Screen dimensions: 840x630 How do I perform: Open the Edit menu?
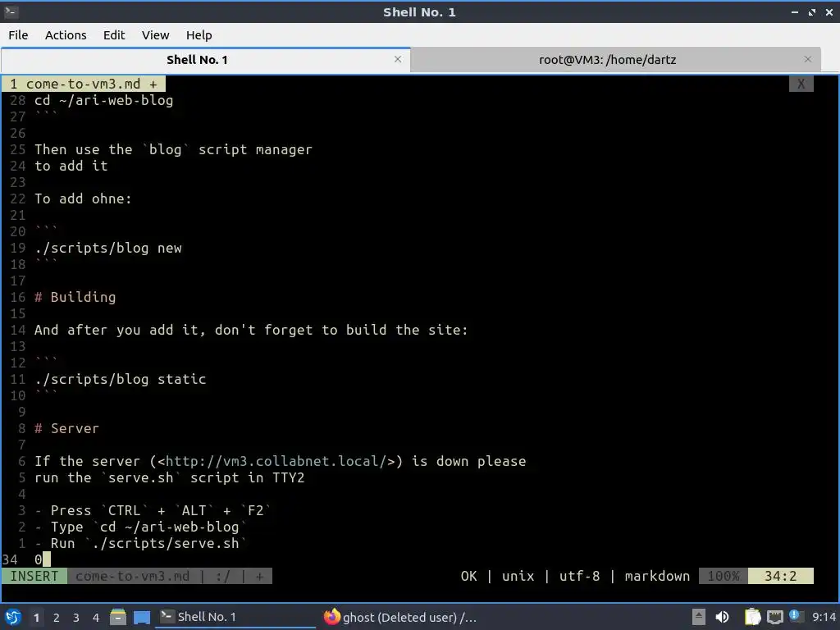tap(113, 35)
